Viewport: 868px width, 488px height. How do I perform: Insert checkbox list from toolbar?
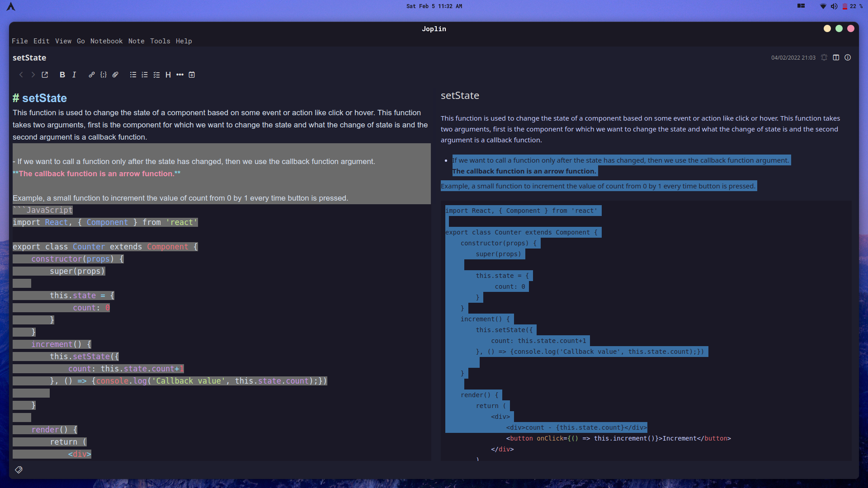click(156, 75)
